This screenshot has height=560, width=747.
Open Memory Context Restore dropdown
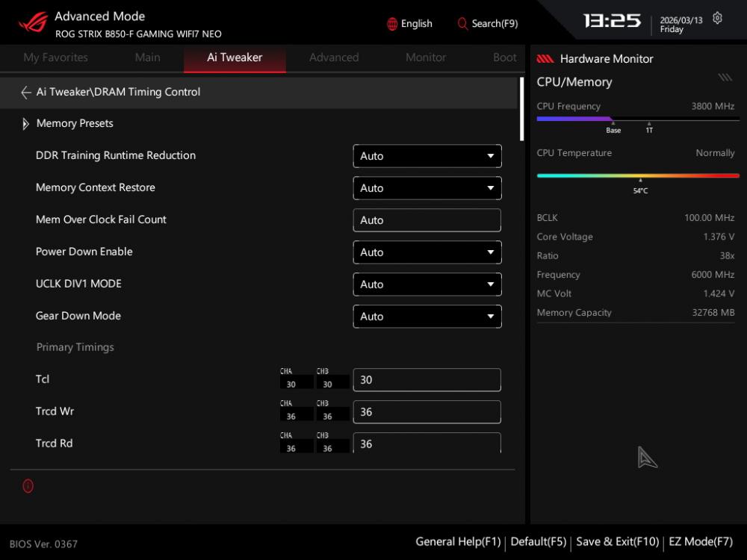coord(427,188)
